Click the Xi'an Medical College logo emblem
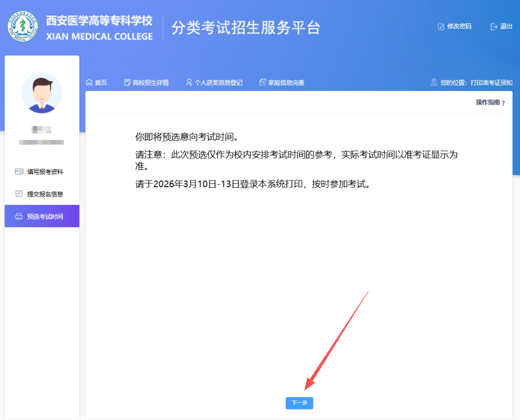The width and height of the screenshot is (520, 420). click(22, 26)
